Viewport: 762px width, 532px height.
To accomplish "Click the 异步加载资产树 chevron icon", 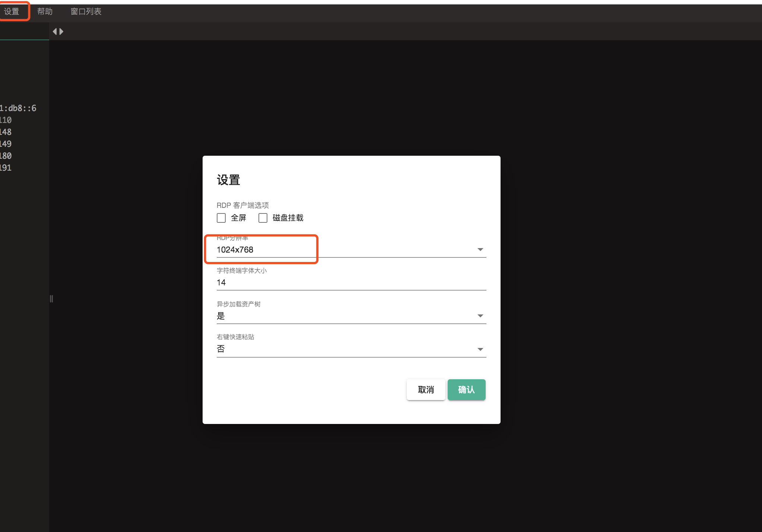I will click(480, 316).
